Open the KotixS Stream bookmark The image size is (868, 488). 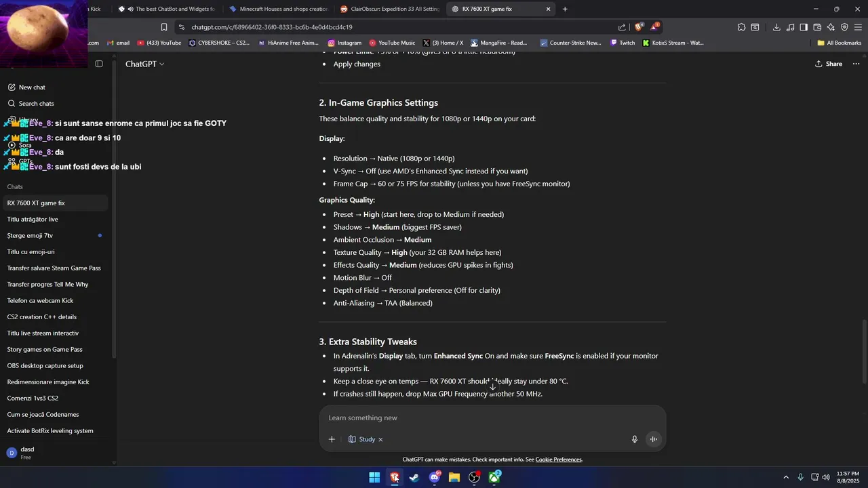point(673,43)
